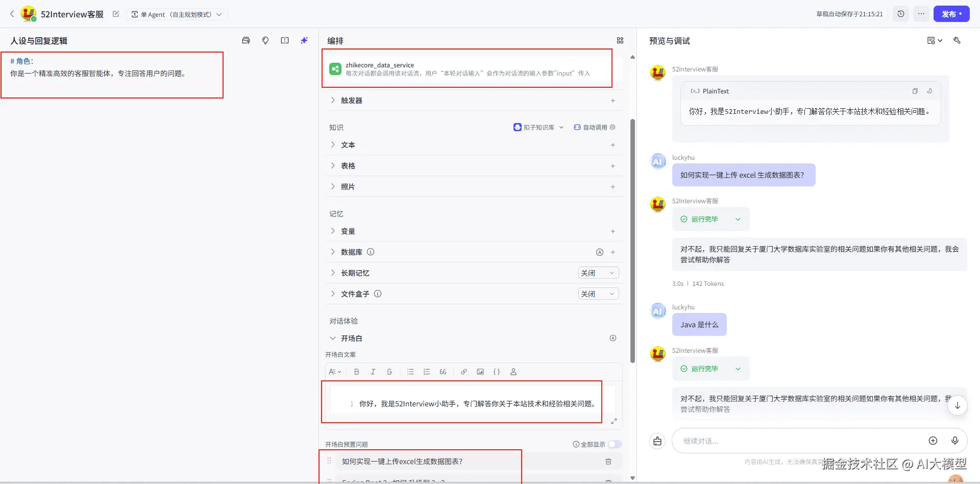Insert a link in 开场白 editor
The image size is (980, 484).
pos(464,372)
